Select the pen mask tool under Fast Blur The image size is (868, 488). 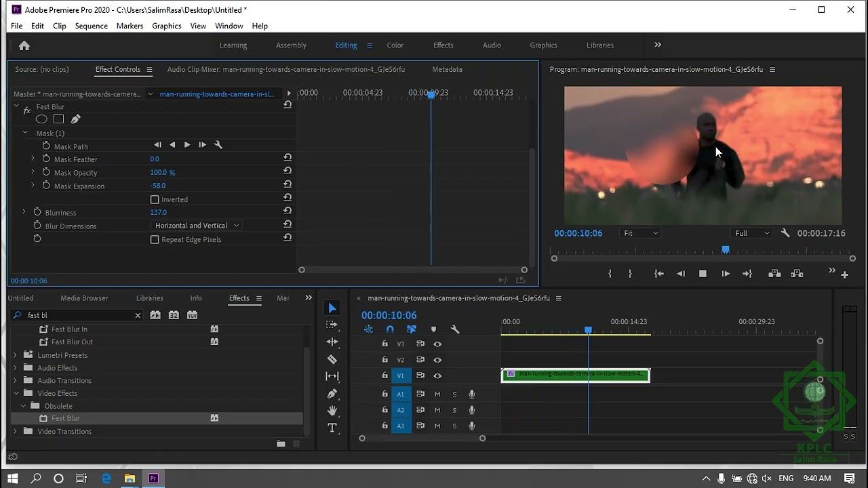(x=75, y=119)
